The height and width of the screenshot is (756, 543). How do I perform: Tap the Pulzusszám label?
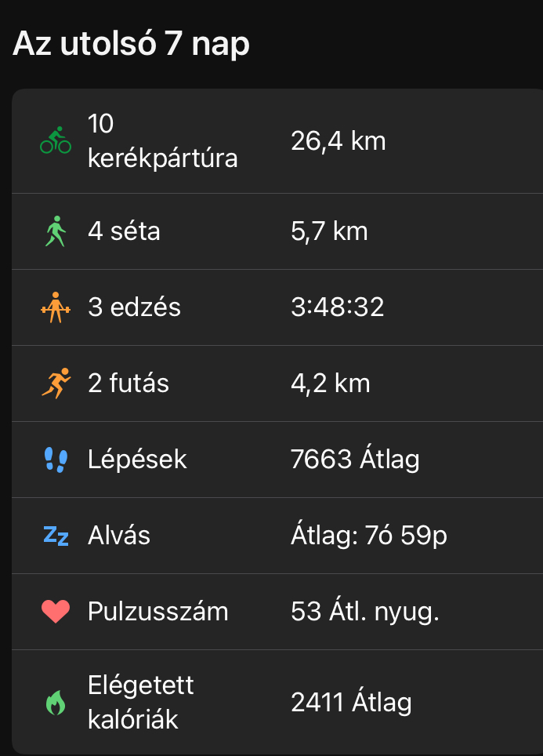click(x=158, y=612)
